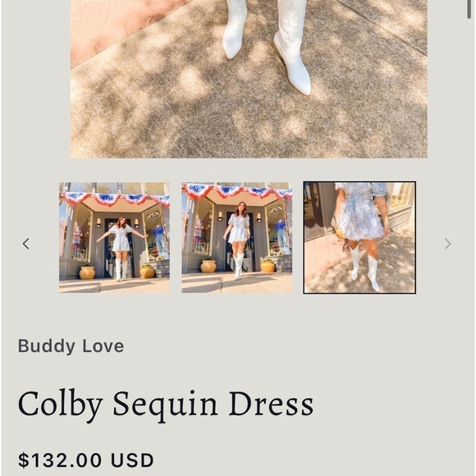Select the thumbnail of the woman walking forward
The height and width of the screenshot is (476, 476).
pyautogui.click(x=237, y=238)
